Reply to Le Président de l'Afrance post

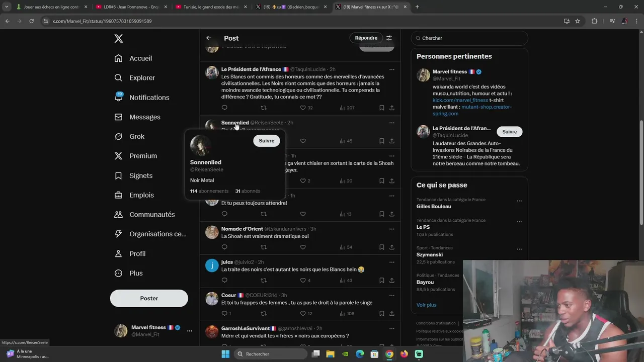point(224,108)
